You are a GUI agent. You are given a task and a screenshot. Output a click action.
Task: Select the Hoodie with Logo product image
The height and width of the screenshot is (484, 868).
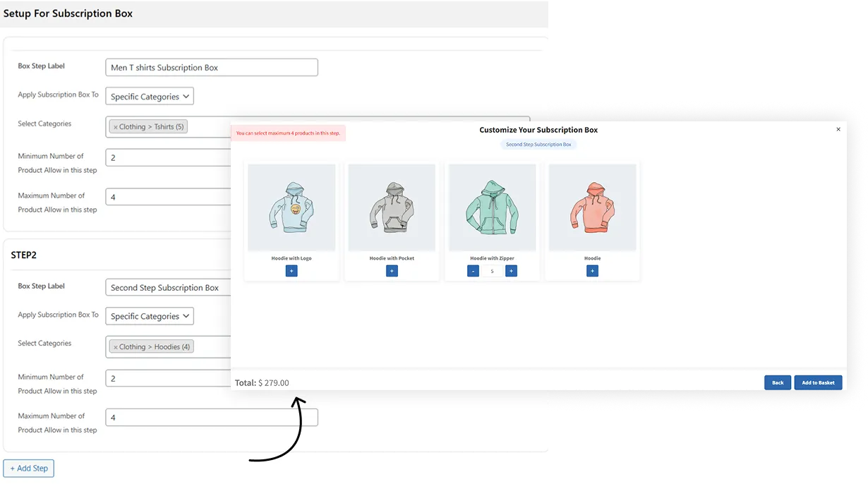click(291, 207)
